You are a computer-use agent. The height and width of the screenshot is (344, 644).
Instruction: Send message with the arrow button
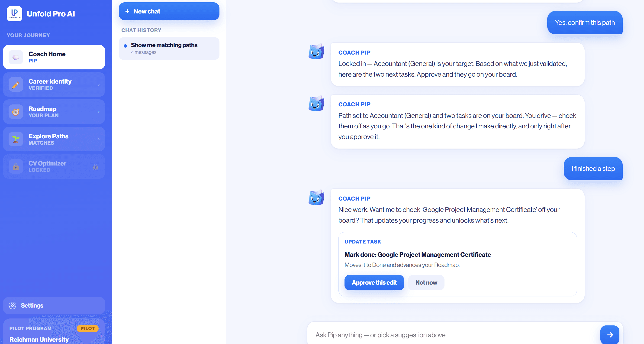tap(610, 335)
